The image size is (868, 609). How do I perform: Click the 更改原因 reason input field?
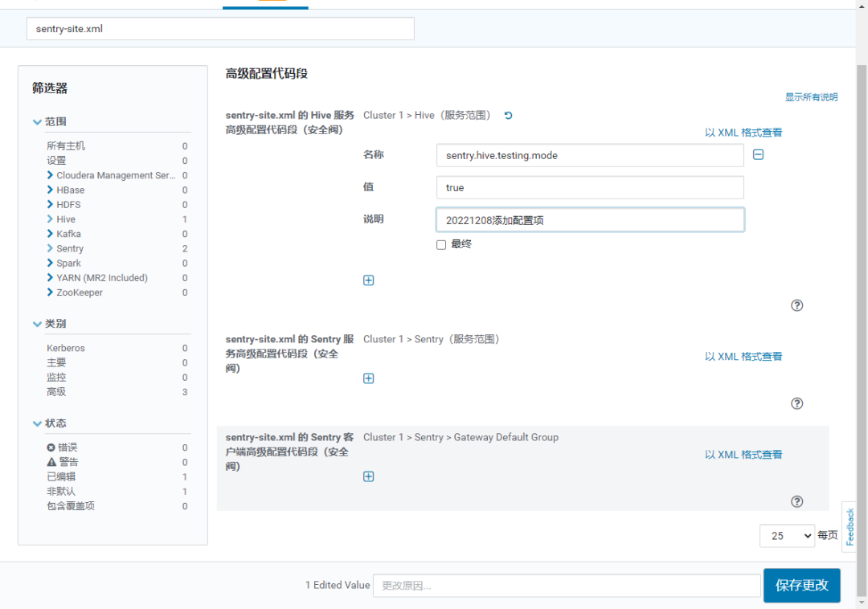(x=567, y=586)
